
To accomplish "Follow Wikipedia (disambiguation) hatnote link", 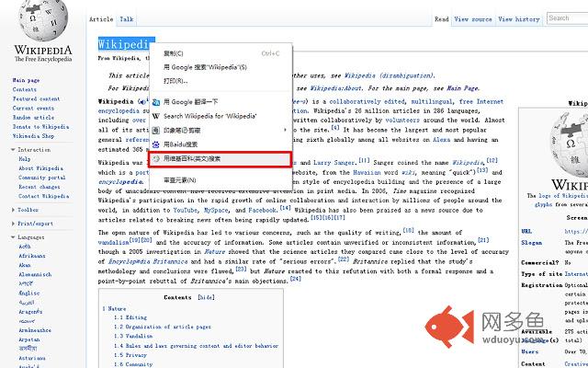I will (389, 75).
